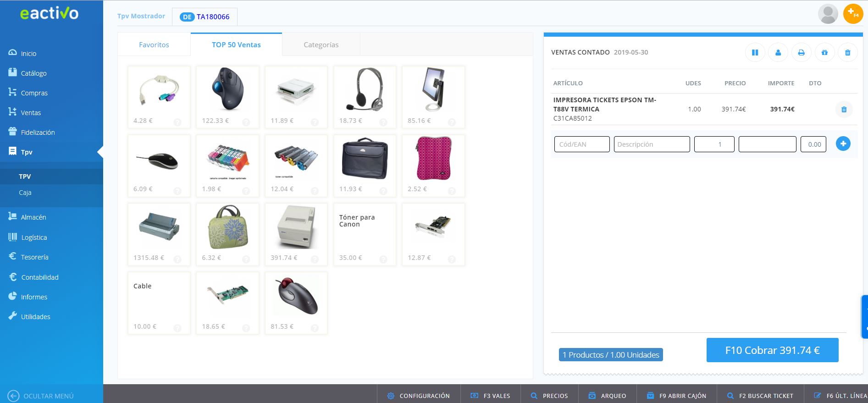Add the 85.16 € monitor product
This screenshot has height=403, width=868.
coord(433,97)
